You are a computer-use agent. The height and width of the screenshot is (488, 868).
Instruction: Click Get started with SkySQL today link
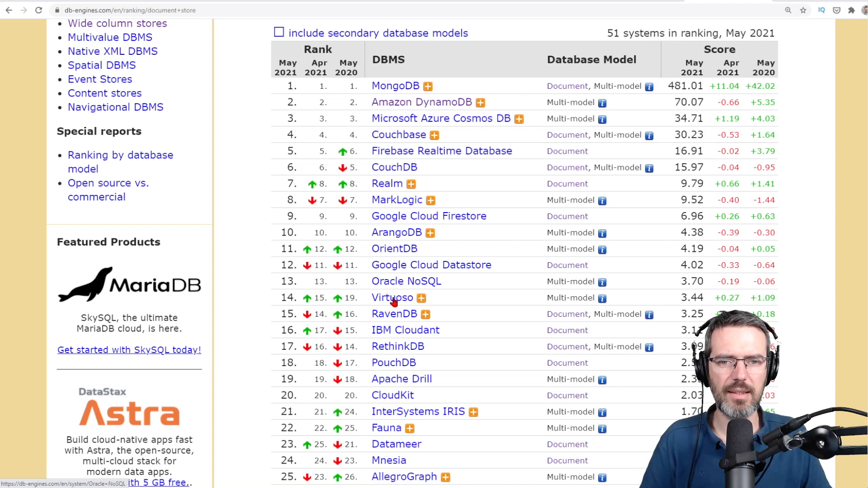pyautogui.click(x=129, y=350)
